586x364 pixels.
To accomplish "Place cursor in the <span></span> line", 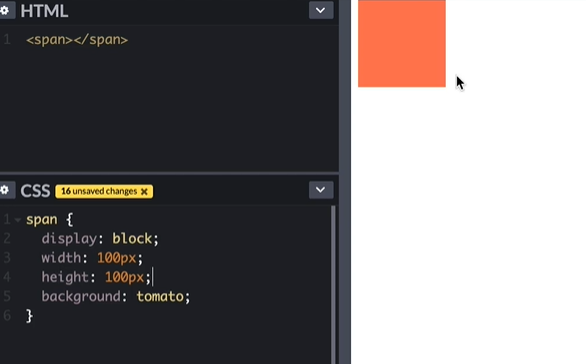I will pyautogui.click(x=77, y=40).
